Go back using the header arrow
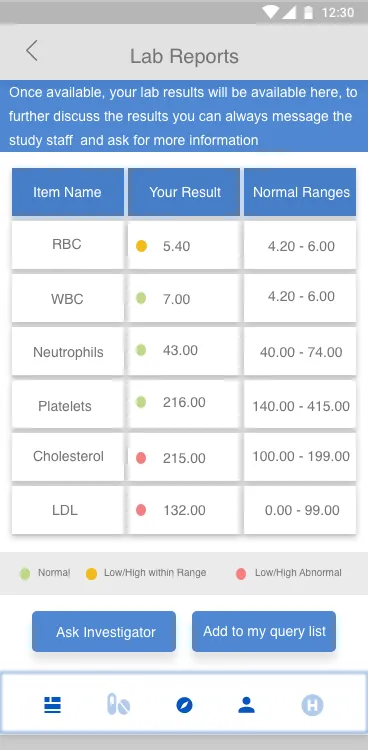 click(32, 51)
